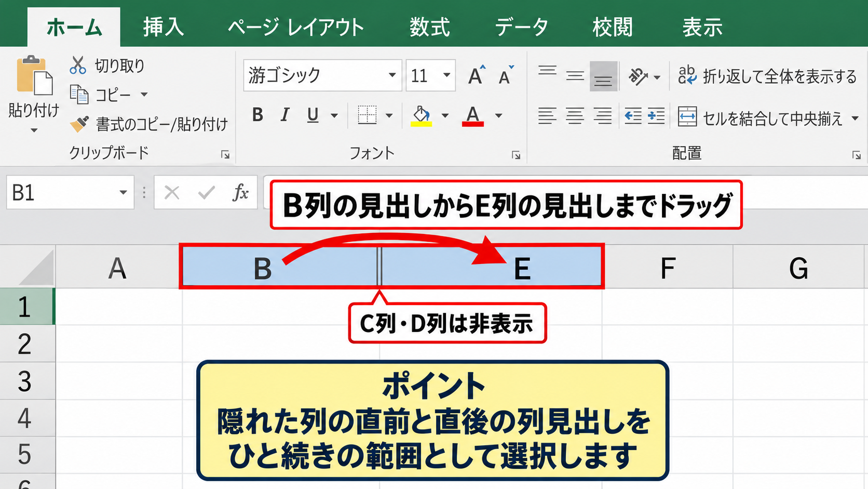Screen dimensions: 868x489
Task: Apply the red font color A
Action: pos(472,115)
